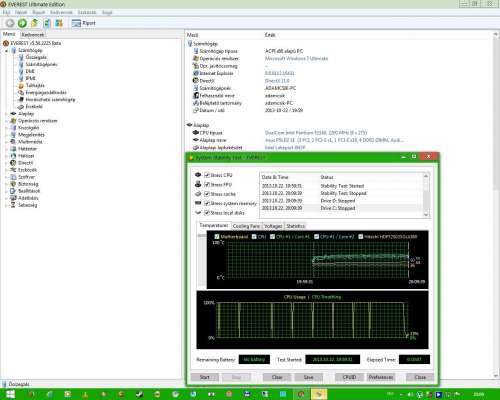Open the Windows Start button
Screen dimensions: 500x400
click(x=10, y=395)
